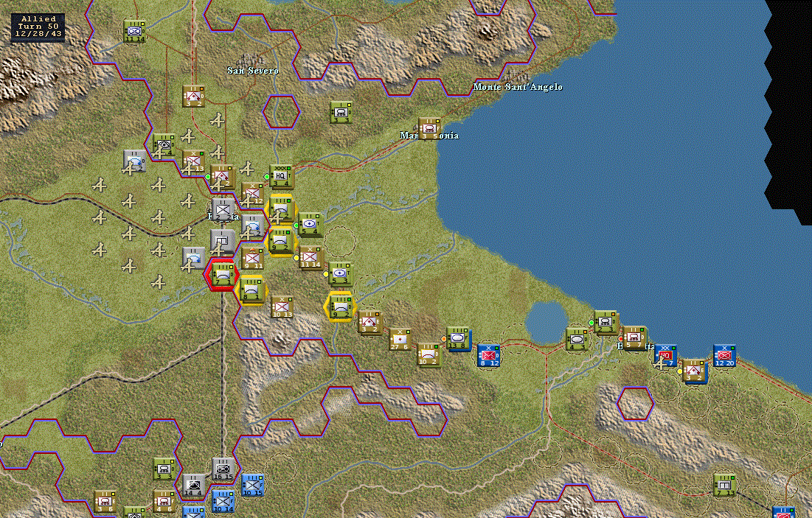Select the green engineer unit 7-13 at the bottom right
This screenshot has height=518, width=812.
click(x=724, y=484)
